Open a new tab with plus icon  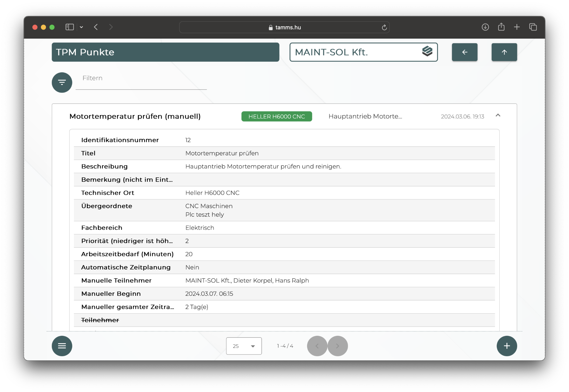pos(517,27)
